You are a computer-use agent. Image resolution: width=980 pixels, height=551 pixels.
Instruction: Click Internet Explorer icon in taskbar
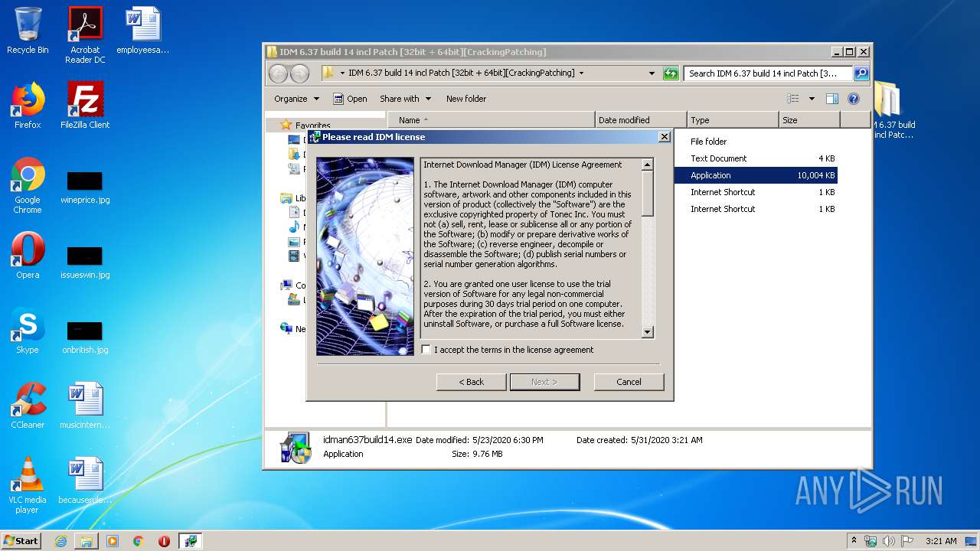(x=60, y=541)
